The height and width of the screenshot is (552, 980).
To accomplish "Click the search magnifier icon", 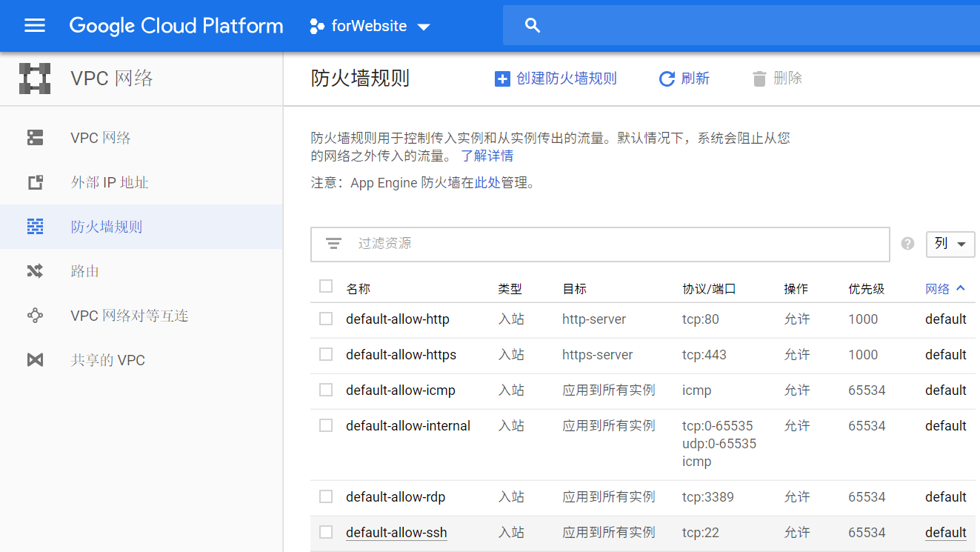I will tap(532, 26).
